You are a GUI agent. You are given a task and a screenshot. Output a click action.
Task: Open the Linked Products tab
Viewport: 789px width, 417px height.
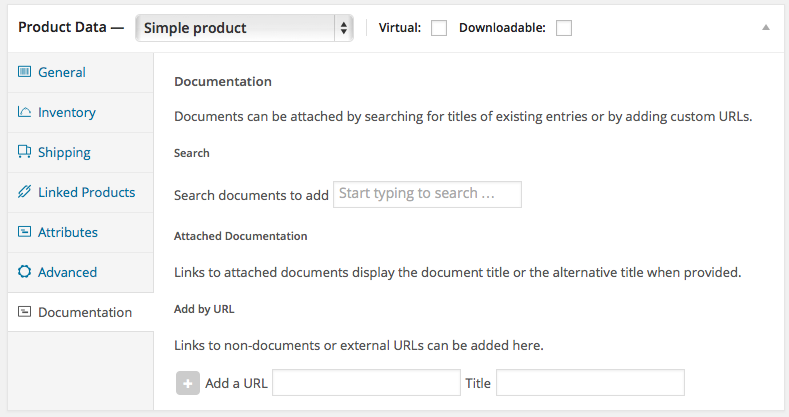point(86,192)
